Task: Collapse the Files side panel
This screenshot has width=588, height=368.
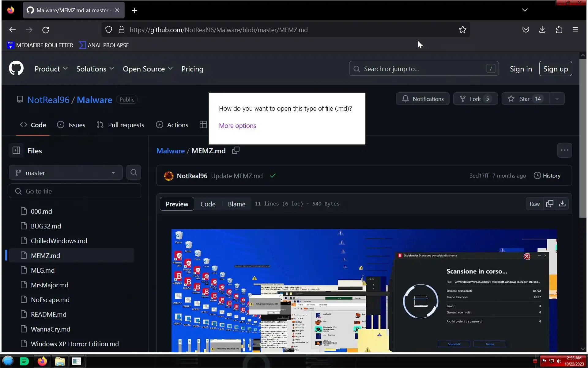Action: 16,151
